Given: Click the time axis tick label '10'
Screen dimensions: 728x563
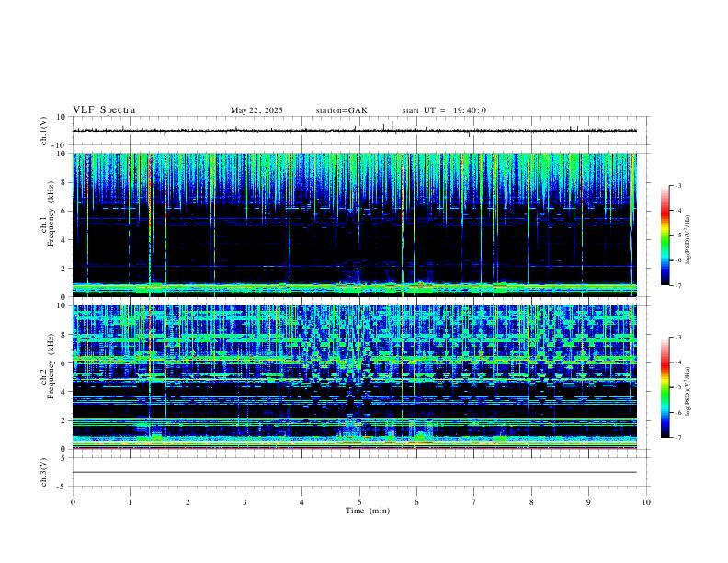Looking at the screenshot, I should click(646, 502).
